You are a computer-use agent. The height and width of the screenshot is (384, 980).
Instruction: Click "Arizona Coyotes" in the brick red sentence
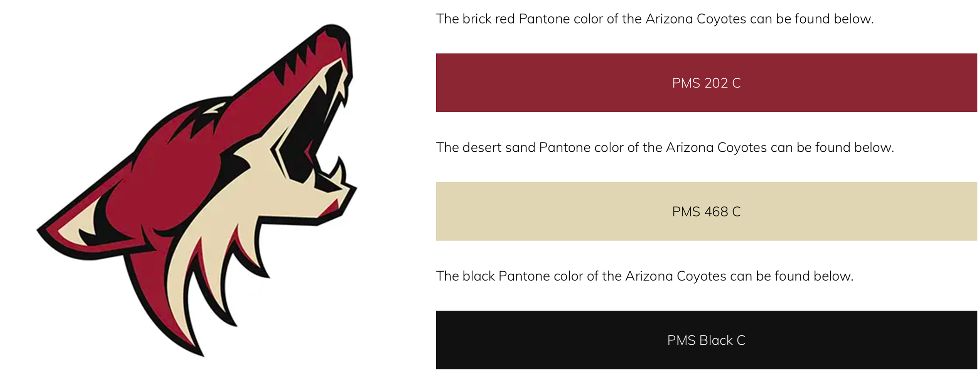pyautogui.click(x=696, y=19)
